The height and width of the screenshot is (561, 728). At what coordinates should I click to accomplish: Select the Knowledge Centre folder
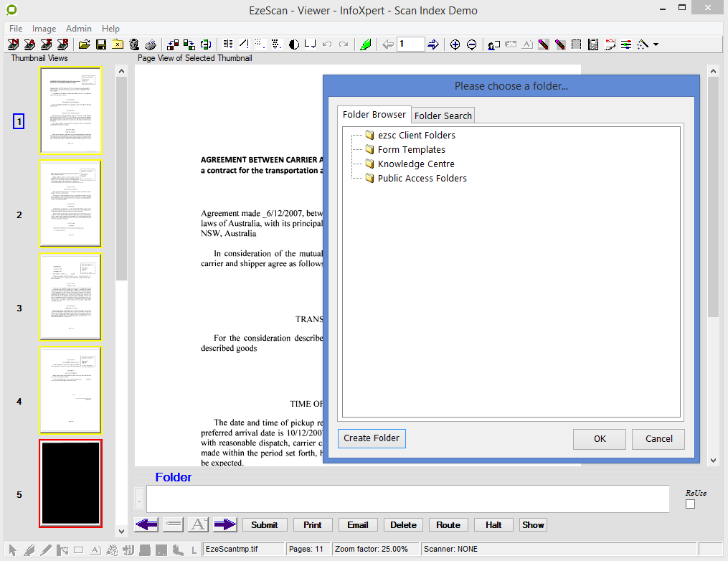(x=415, y=164)
